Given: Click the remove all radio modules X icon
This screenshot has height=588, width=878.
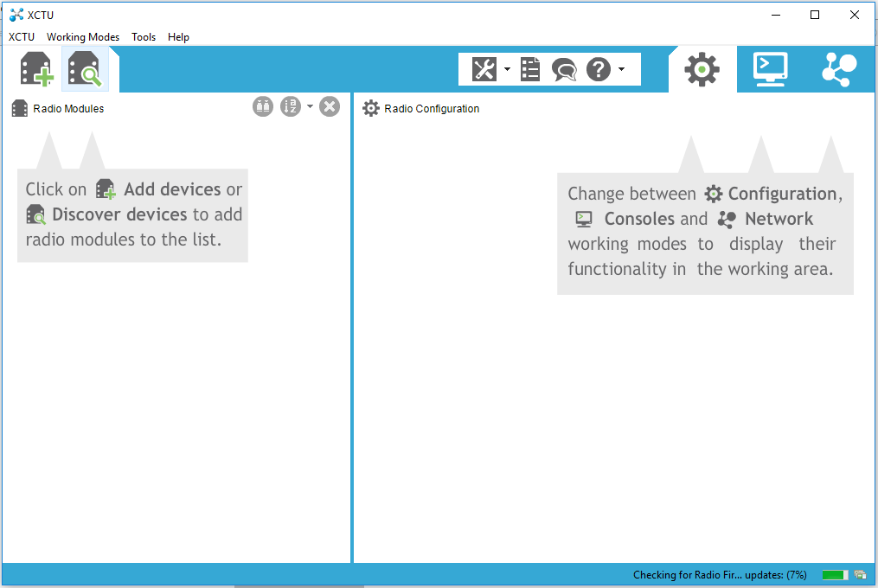Looking at the screenshot, I should pos(330,106).
